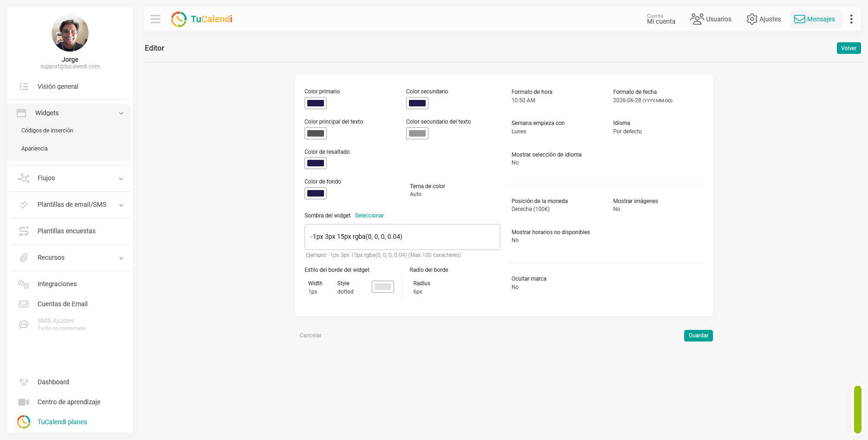
Task: Pick the Color primario swatch
Action: coord(316,103)
